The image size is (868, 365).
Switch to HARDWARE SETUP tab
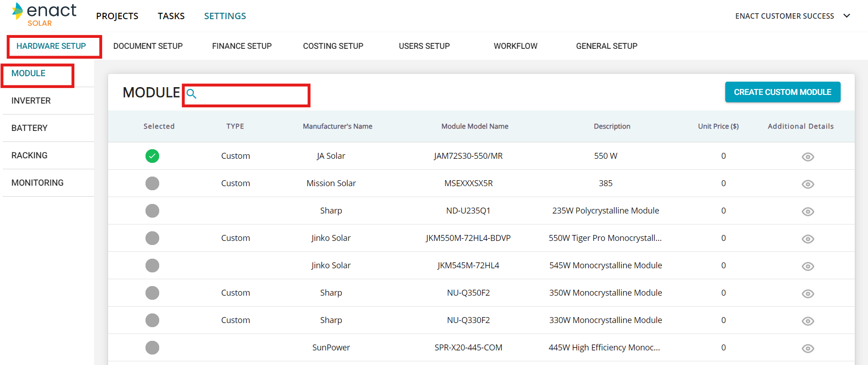click(51, 46)
